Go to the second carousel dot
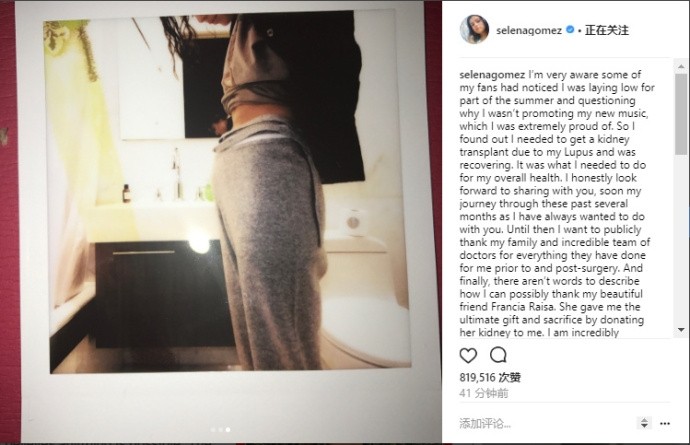This screenshot has height=445, width=690. pyautogui.click(x=220, y=430)
